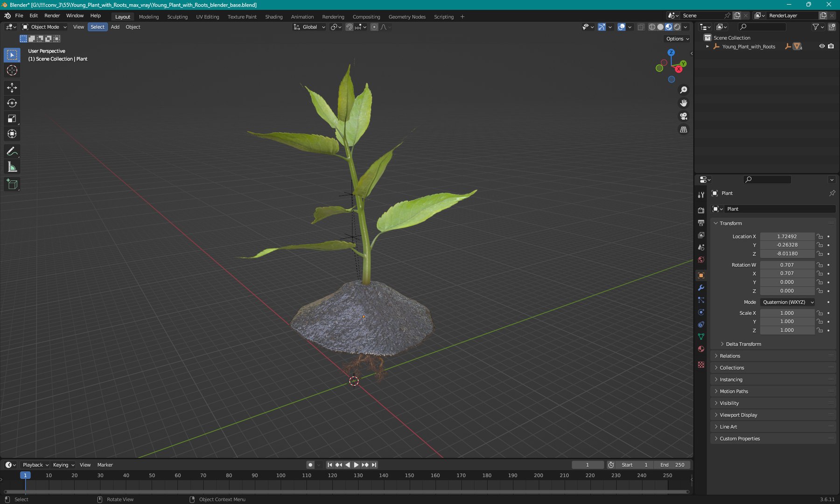Toggle auto keying record button
This screenshot has height=504, width=840.
click(310, 465)
